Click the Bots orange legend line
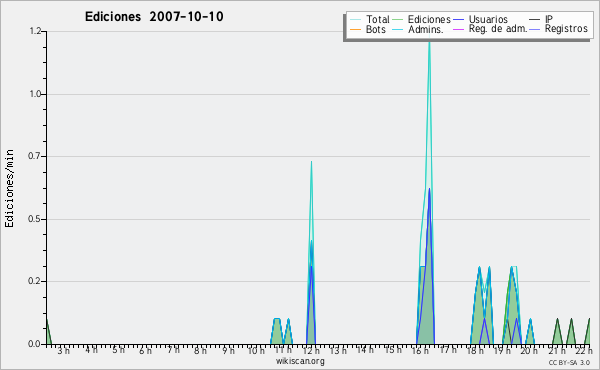The image size is (600, 370). coord(355,29)
